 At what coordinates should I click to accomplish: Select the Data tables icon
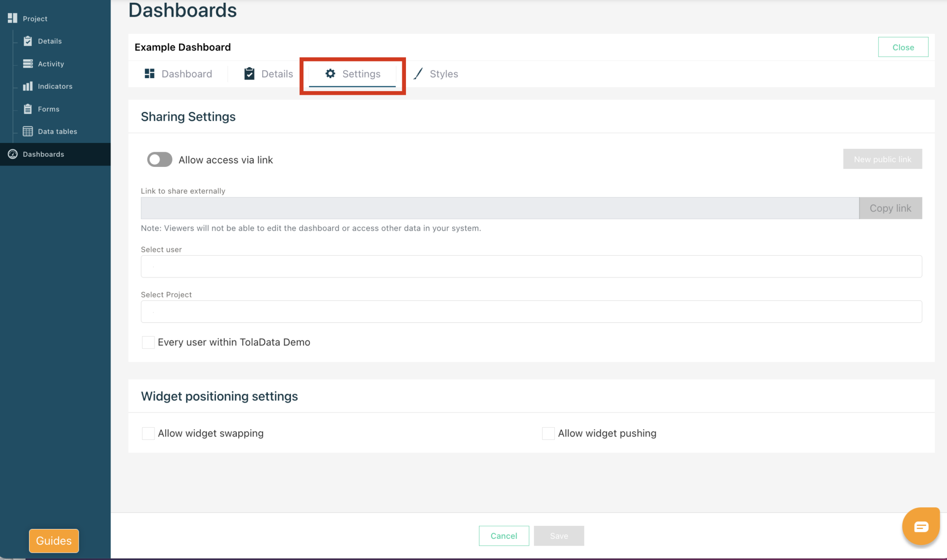28,131
